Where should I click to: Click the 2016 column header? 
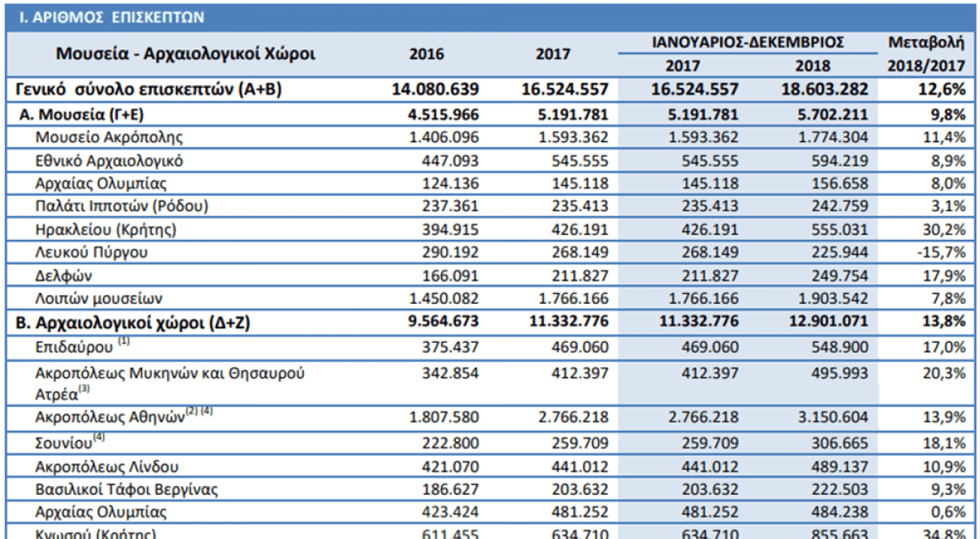point(426,55)
